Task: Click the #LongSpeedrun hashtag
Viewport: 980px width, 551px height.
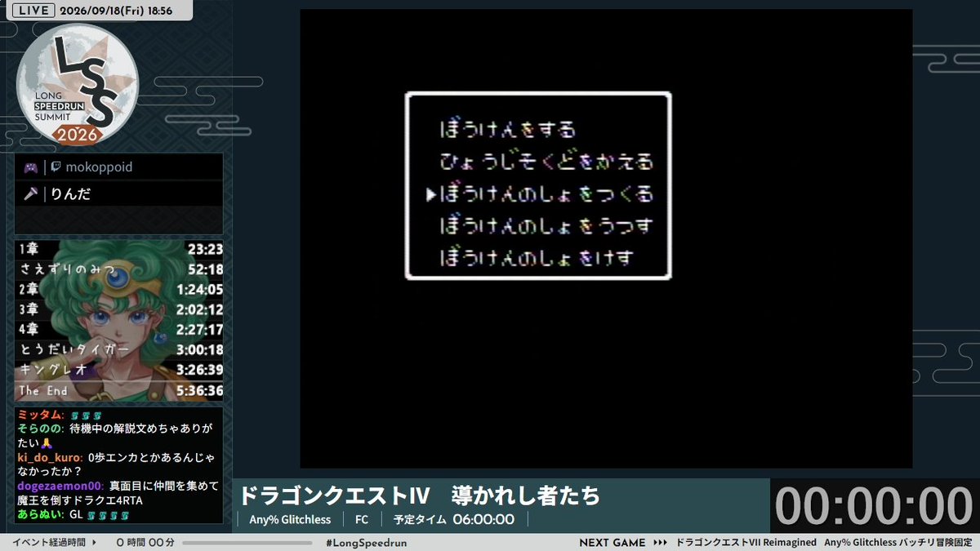Action: 366,543
